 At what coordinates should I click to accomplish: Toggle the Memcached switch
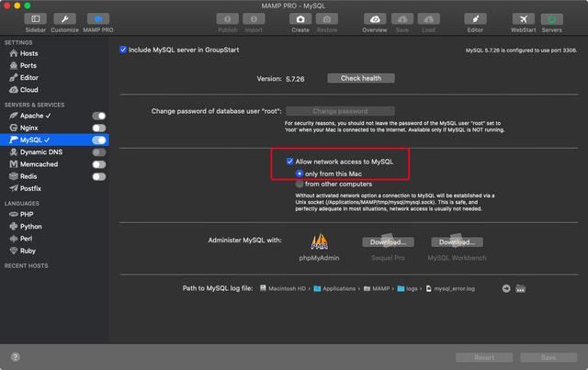pos(99,164)
